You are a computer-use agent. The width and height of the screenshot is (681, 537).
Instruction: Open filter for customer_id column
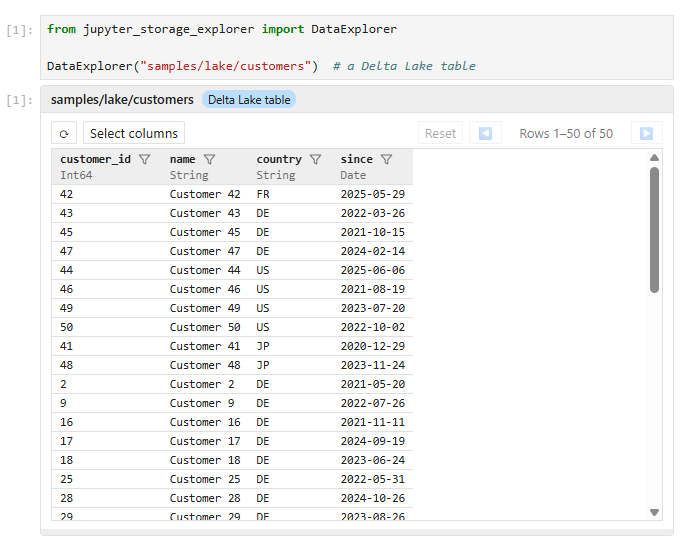[x=145, y=159]
